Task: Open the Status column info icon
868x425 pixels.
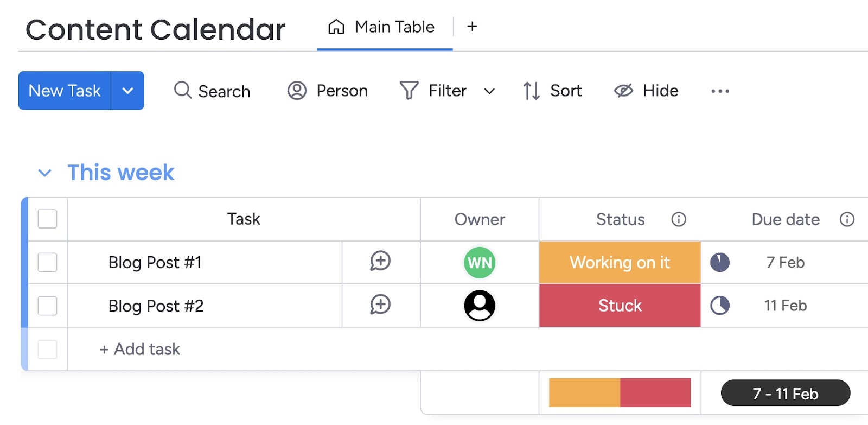Action: [679, 219]
